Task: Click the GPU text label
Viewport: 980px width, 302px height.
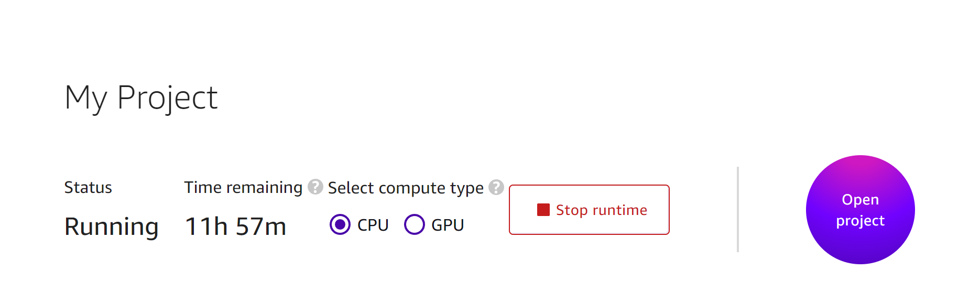Action: tap(448, 225)
